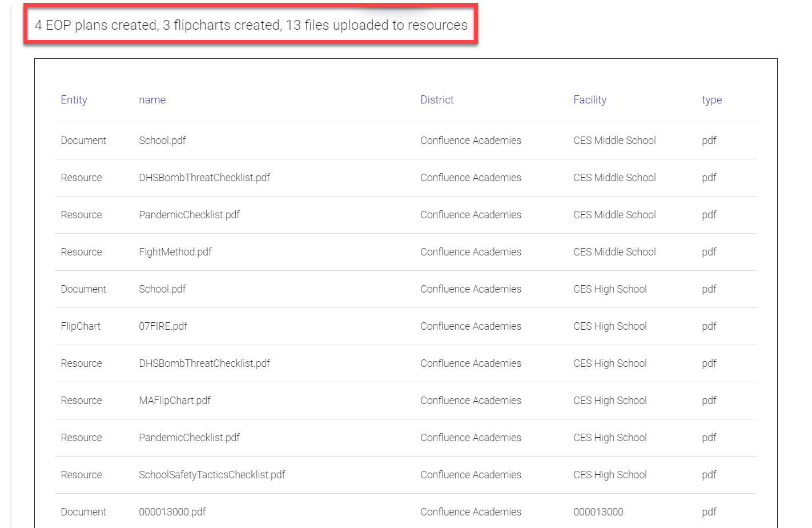Click the 000013000 facility cell

598,512
